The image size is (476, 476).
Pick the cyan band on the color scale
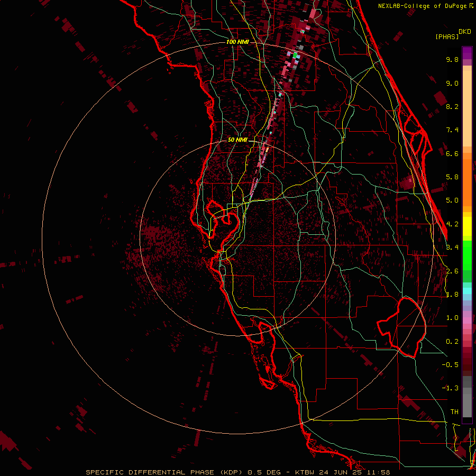click(x=467, y=291)
